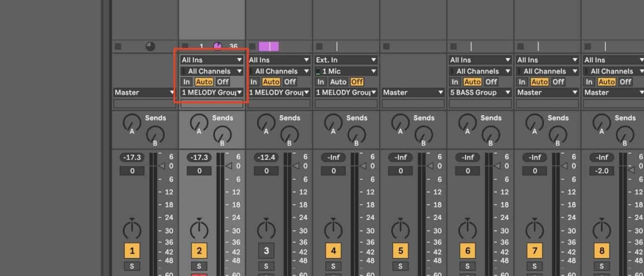Click track activator button 8
644x276 pixels.
coord(602,250)
